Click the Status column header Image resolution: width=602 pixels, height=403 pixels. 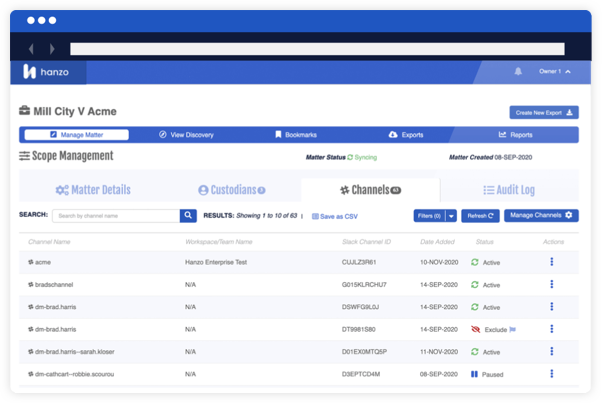(485, 242)
